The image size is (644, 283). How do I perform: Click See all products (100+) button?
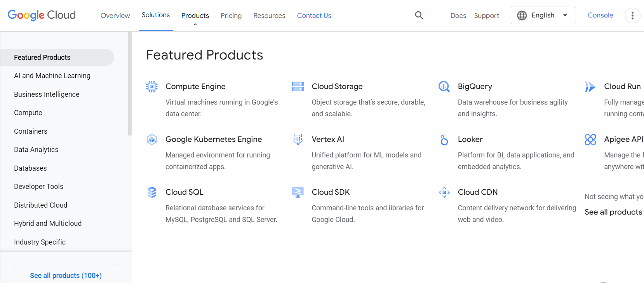pyautogui.click(x=66, y=275)
